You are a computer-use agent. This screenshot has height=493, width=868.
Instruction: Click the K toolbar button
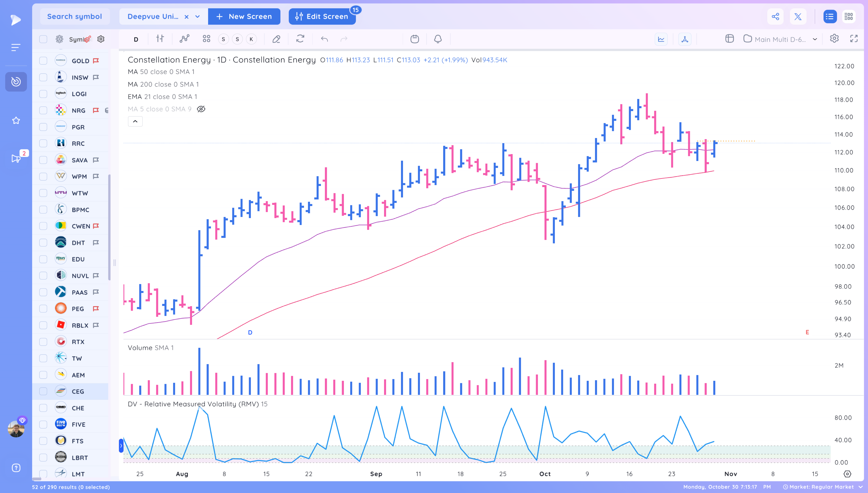251,39
